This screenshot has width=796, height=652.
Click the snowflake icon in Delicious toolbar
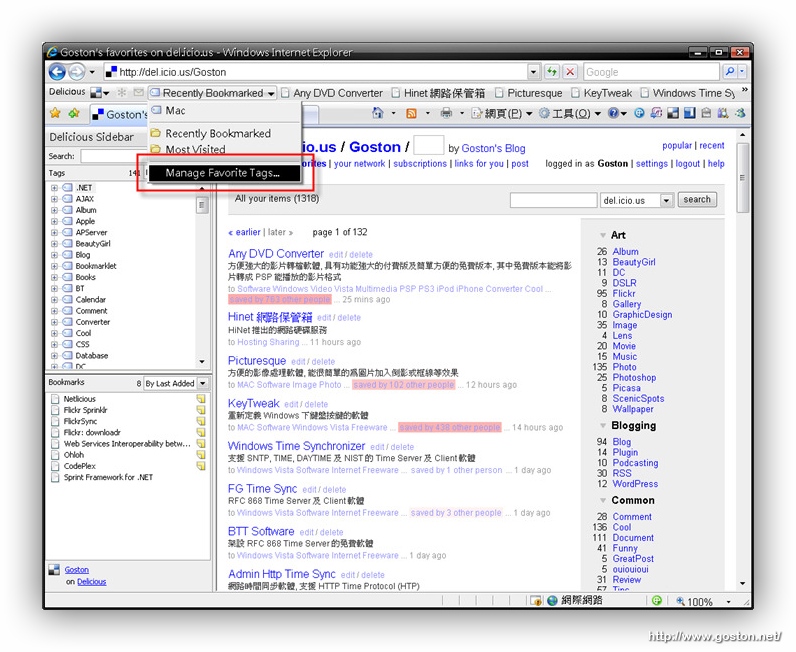(x=122, y=92)
